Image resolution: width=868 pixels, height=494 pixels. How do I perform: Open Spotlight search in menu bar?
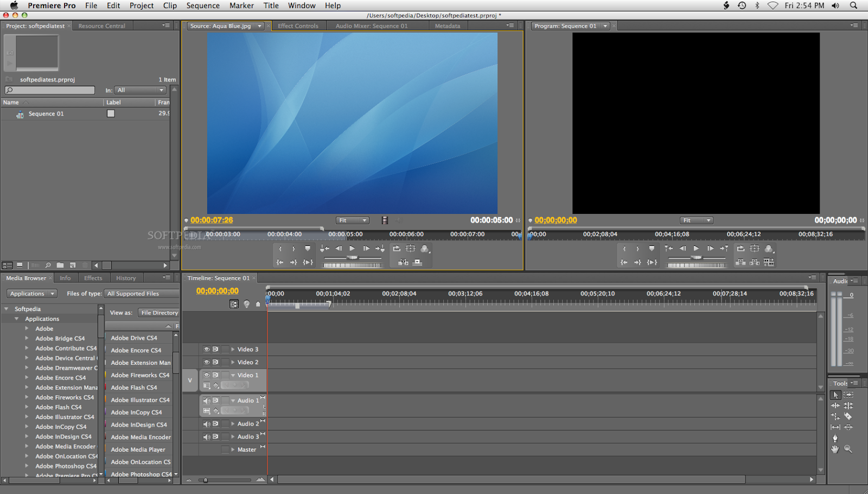pos(853,5)
